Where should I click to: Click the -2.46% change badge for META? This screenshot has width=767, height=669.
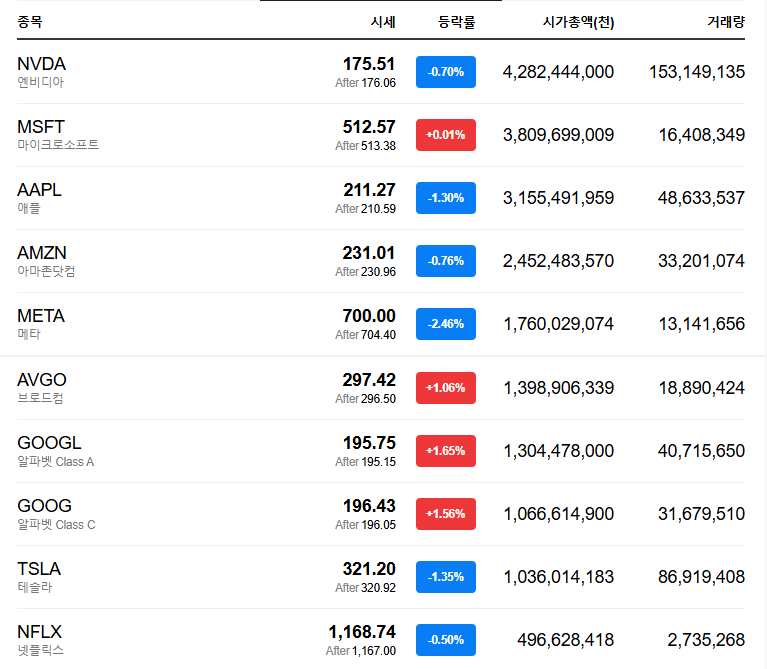pos(446,324)
